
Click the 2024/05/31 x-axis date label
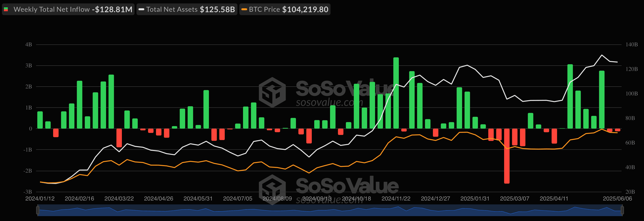point(198,199)
